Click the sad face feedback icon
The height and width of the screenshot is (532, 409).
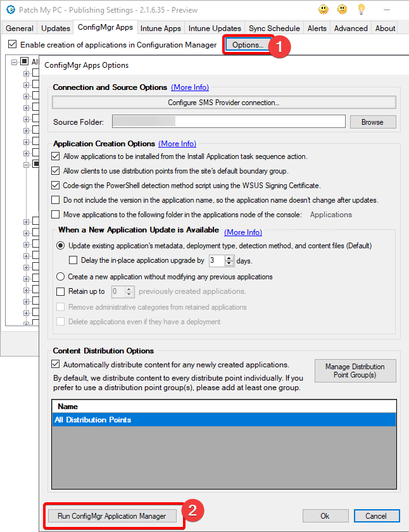click(343, 9)
